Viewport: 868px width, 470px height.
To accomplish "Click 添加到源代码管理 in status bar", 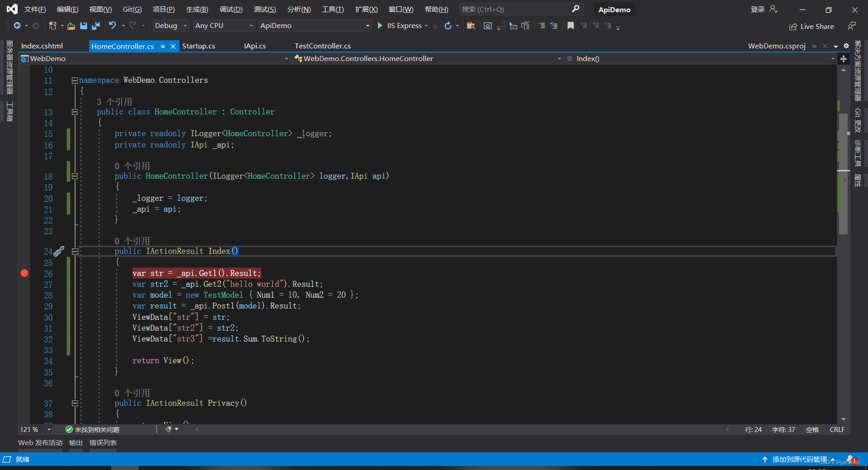I will tap(799, 459).
